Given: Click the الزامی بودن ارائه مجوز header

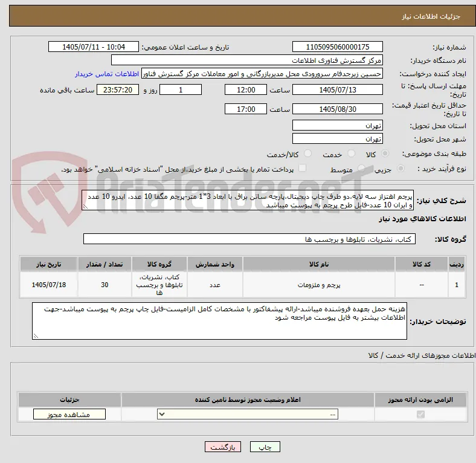Looking at the screenshot, I should (x=420, y=400).
